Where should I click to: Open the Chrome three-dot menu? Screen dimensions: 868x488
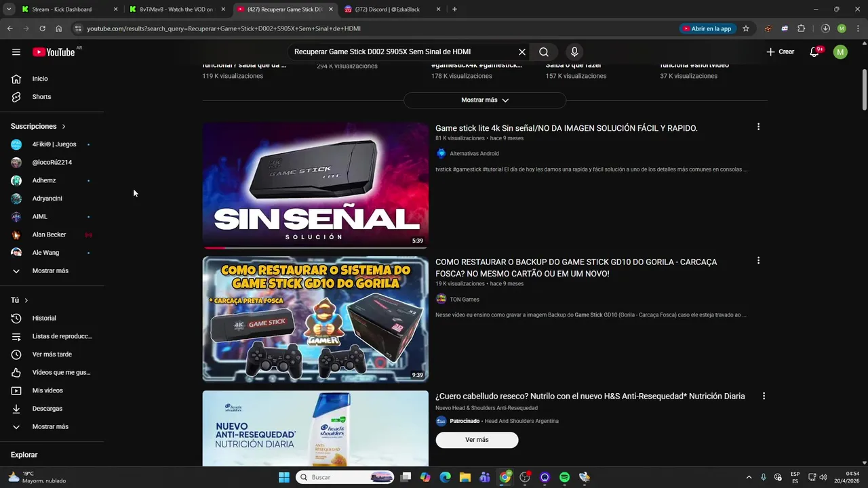click(x=856, y=28)
